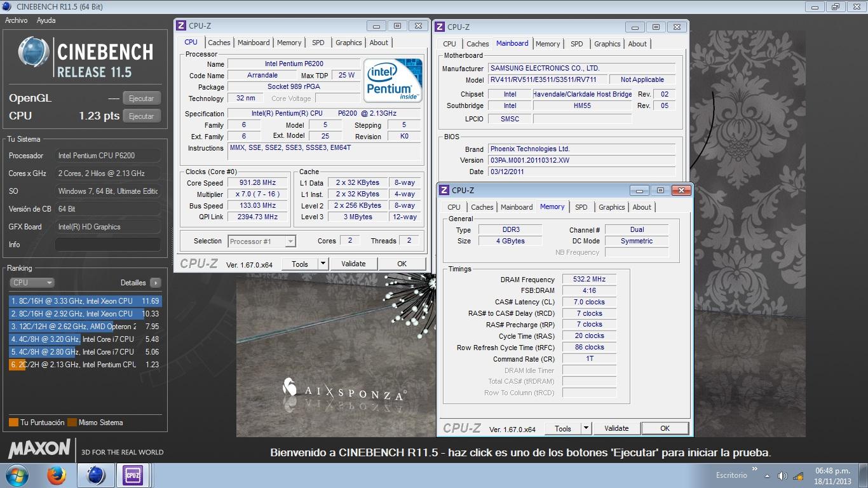Switch to SPD tab in CPU window
The image size is (868, 488).
[x=318, y=43]
